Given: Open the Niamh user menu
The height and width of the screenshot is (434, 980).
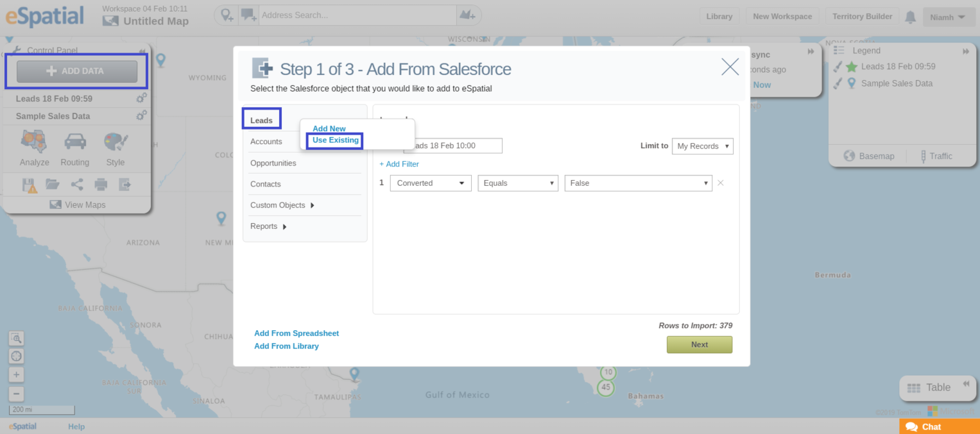Looking at the screenshot, I should click(x=948, y=17).
